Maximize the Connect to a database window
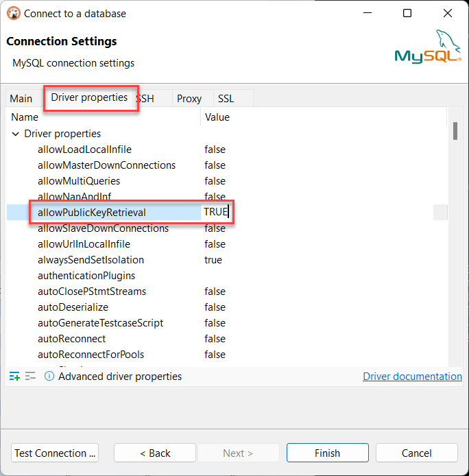Image resolution: width=469 pixels, height=476 pixels. pyautogui.click(x=407, y=13)
